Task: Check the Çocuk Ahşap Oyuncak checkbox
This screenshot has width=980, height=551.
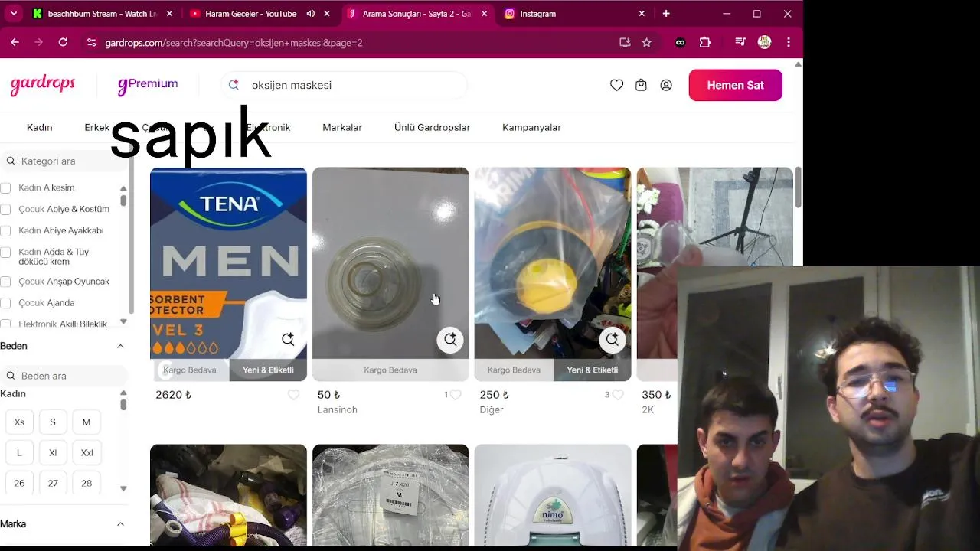Action: [x=5, y=282]
